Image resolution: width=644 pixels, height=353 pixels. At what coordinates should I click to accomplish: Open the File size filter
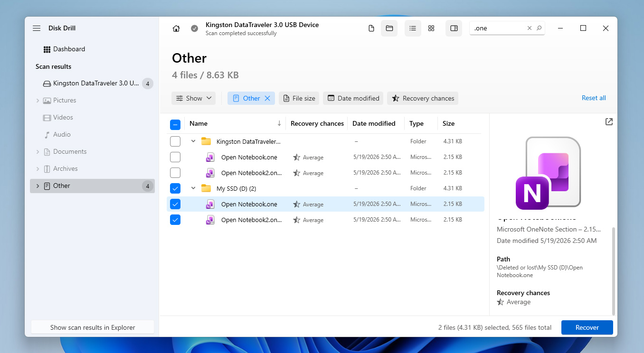pyautogui.click(x=299, y=98)
